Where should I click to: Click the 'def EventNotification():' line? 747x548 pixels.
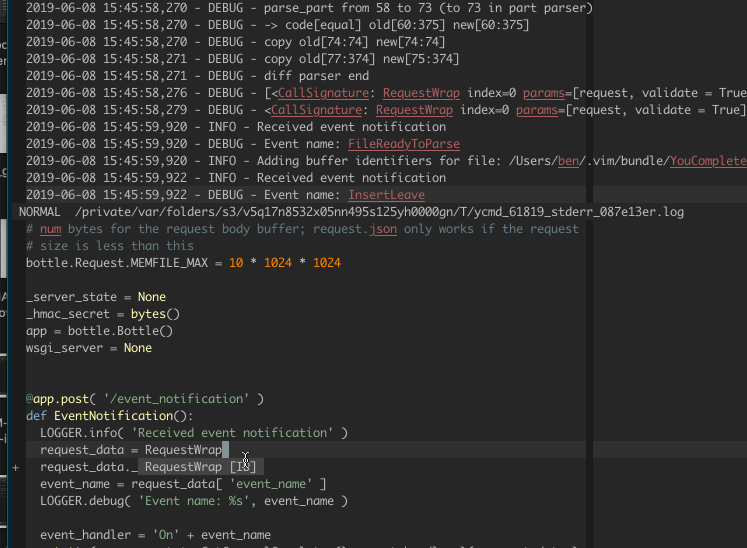tap(110, 416)
